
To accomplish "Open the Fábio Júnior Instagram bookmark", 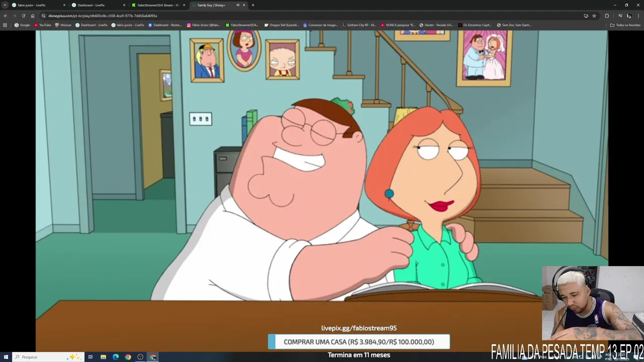I will [x=203, y=25].
